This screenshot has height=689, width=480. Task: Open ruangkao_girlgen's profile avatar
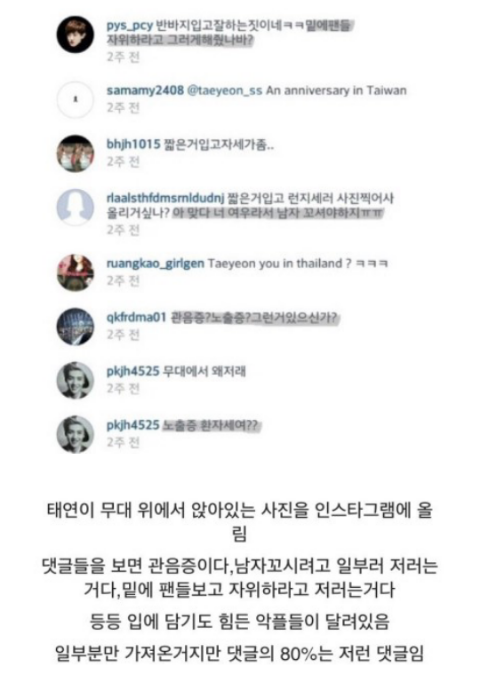coord(75,272)
